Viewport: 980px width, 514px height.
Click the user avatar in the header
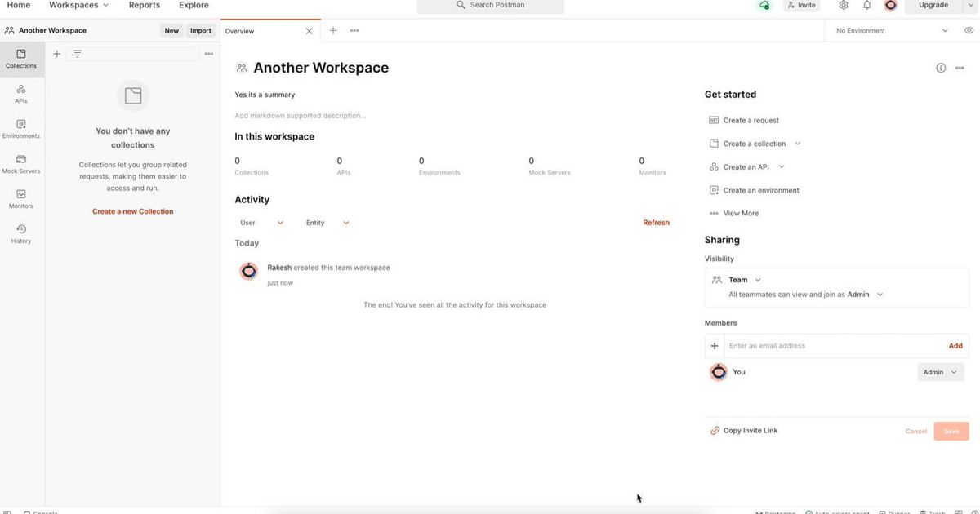[x=890, y=5]
